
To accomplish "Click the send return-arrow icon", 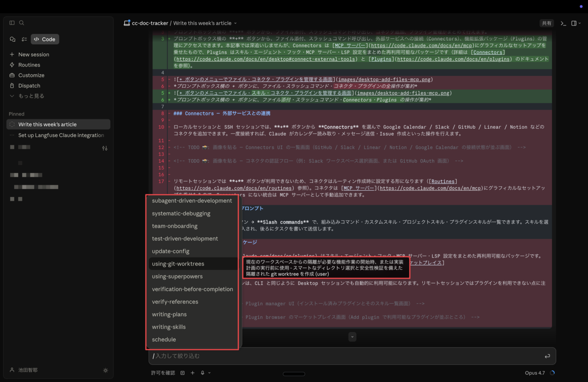I will click(547, 356).
